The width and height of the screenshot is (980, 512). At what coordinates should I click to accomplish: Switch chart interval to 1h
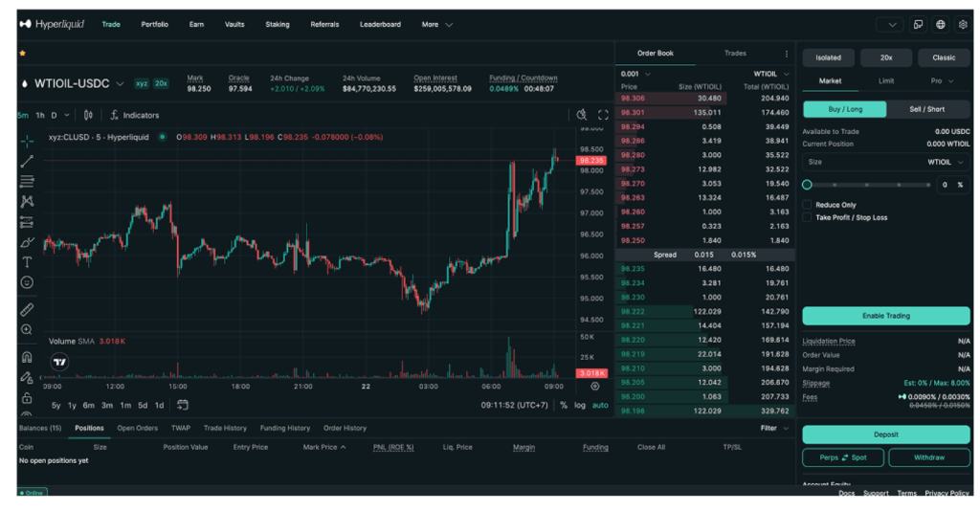tap(40, 115)
